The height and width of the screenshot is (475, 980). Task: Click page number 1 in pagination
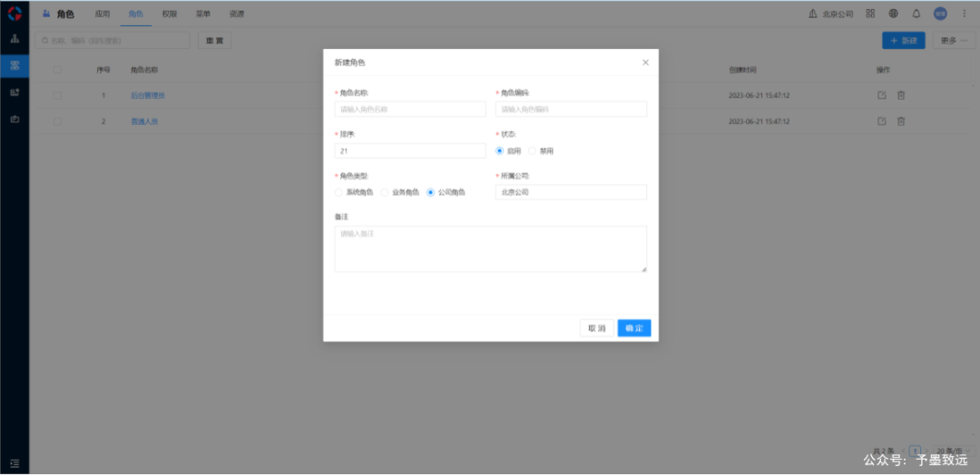pos(915,451)
